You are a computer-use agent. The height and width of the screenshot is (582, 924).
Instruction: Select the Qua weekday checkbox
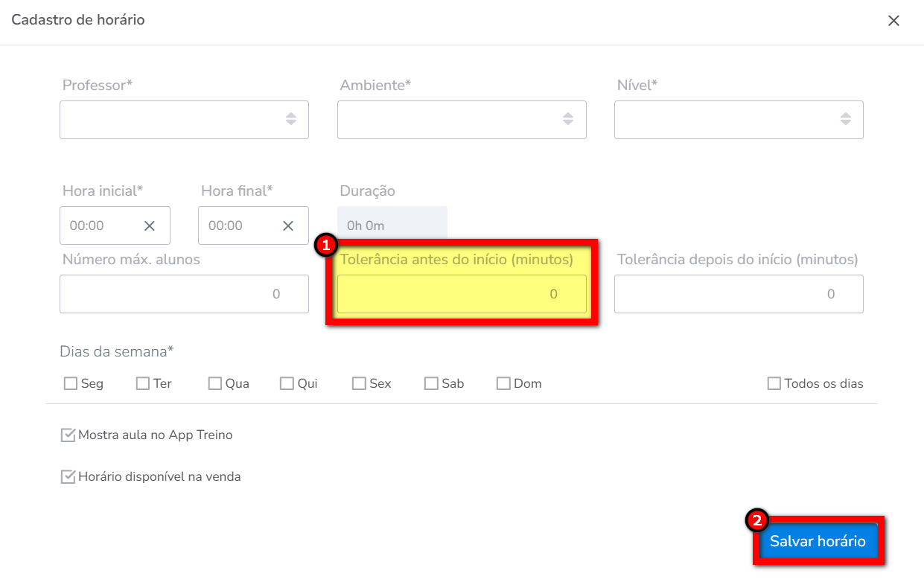[215, 383]
